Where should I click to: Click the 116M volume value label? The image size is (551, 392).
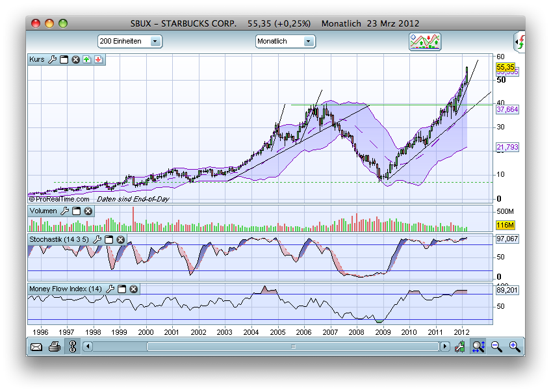point(506,225)
